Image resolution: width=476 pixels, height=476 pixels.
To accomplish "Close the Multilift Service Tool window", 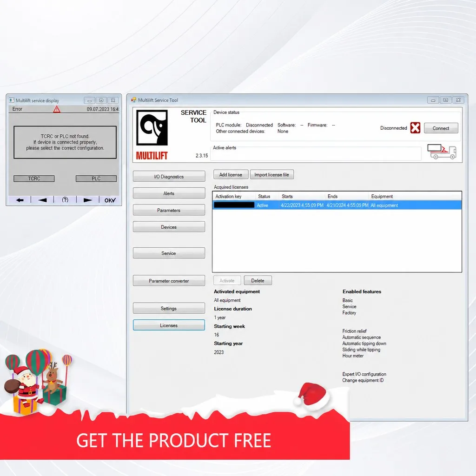I will click(x=458, y=100).
